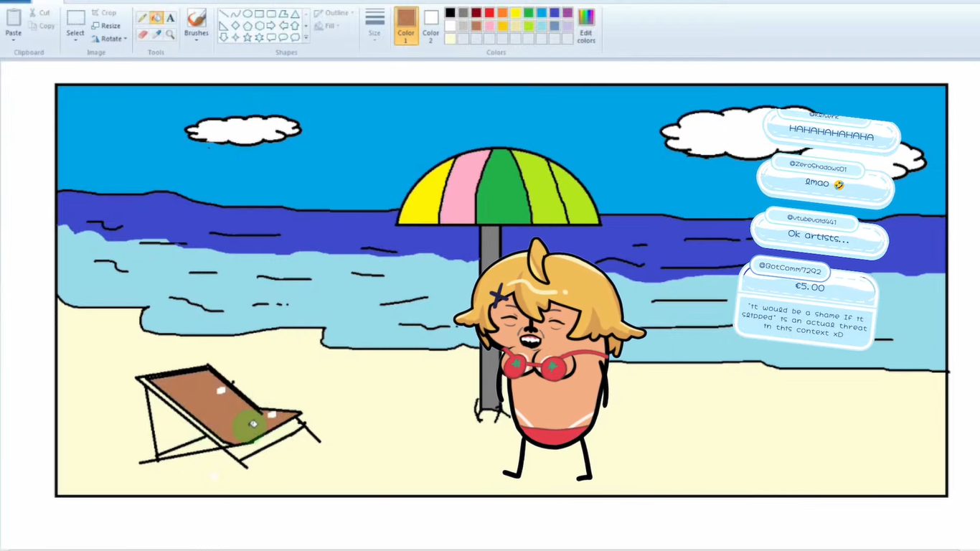Activate the Color 1 foreground selector
The image size is (980, 551).
coord(406,26)
